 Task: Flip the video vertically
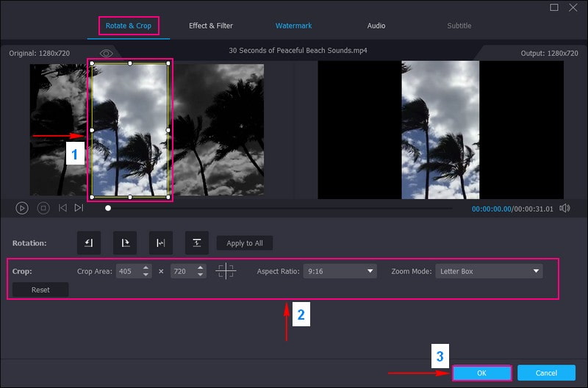click(x=196, y=242)
